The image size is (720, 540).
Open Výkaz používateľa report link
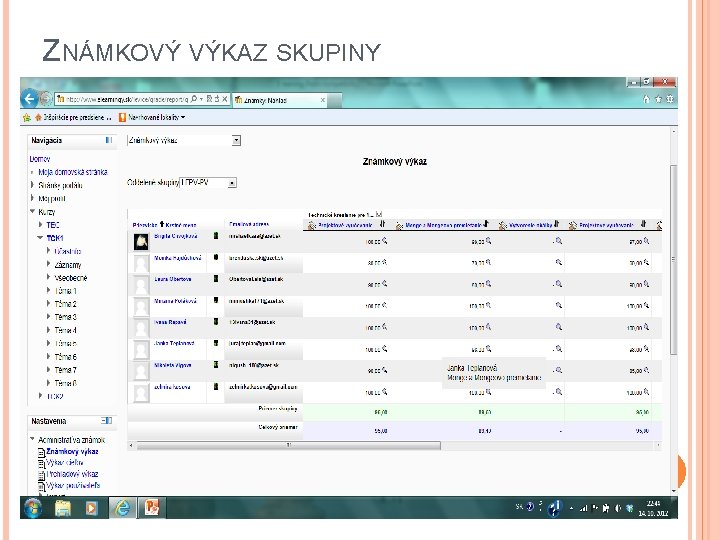73,485
